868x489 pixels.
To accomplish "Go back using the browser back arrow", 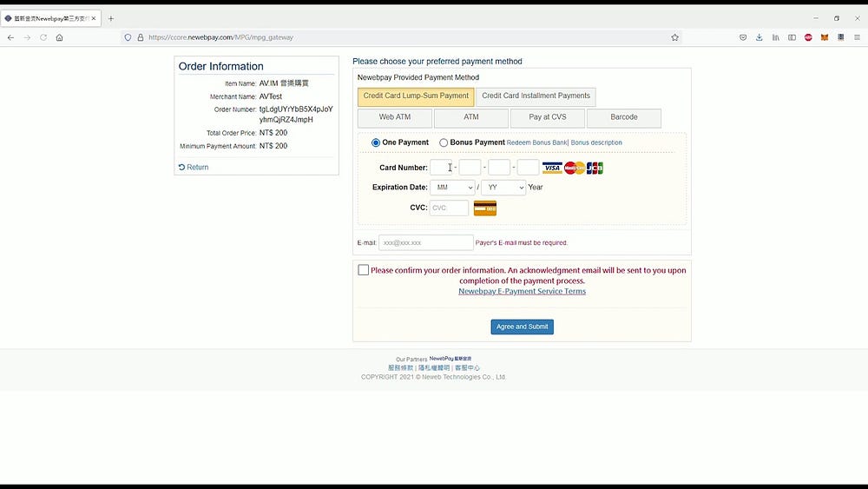I will coord(10,37).
